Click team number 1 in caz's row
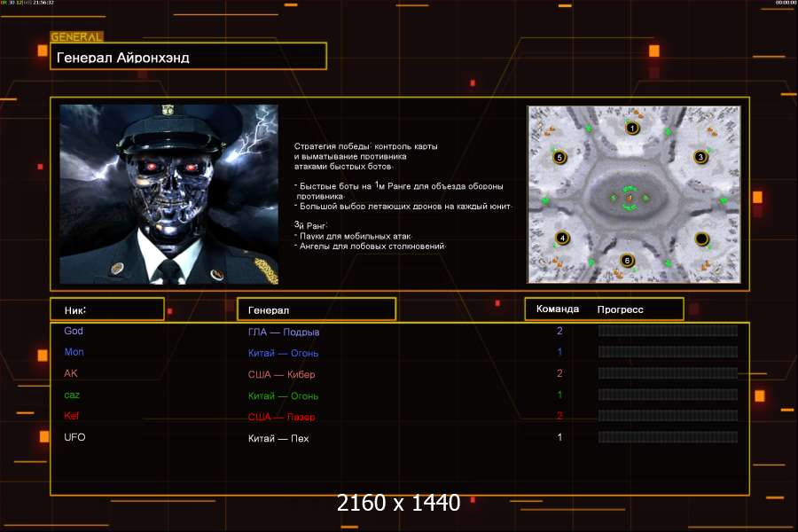This screenshot has height=532, width=798. pos(559,395)
